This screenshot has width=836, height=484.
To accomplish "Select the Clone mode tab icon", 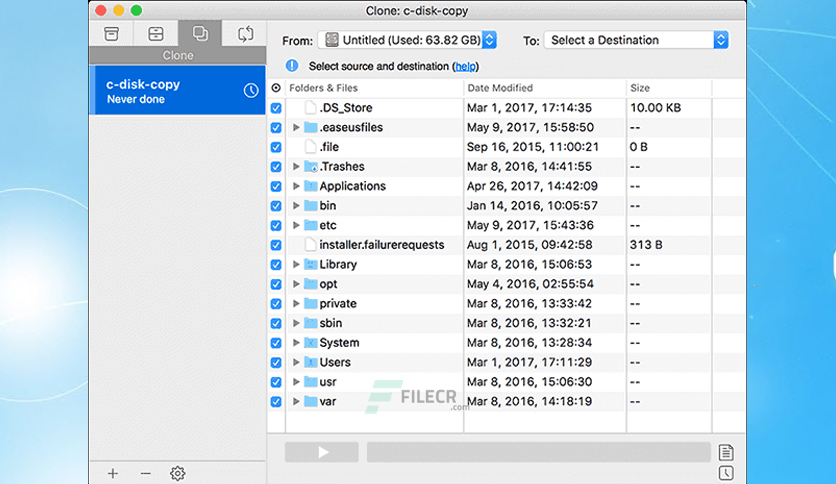I will click(x=200, y=34).
